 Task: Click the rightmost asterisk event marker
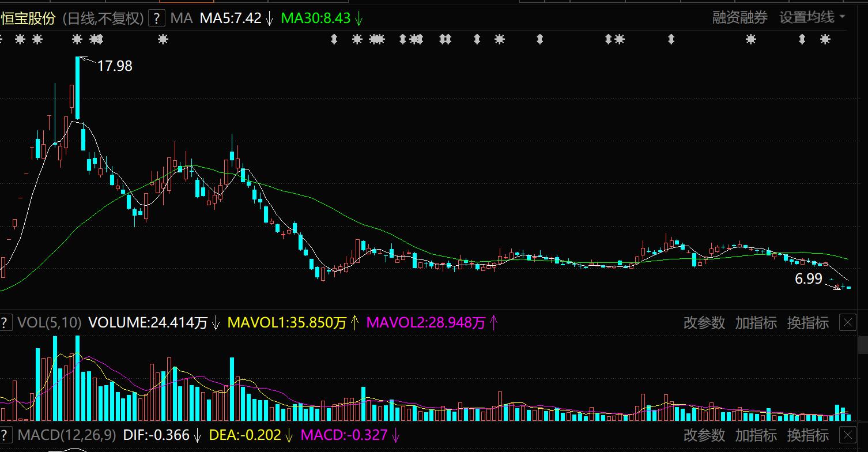[x=825, y=39]
